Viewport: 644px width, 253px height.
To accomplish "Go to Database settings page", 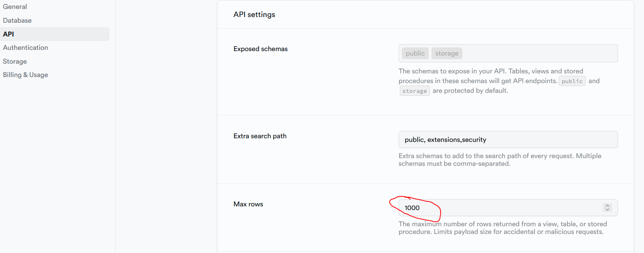I will (x=17, y=20).
